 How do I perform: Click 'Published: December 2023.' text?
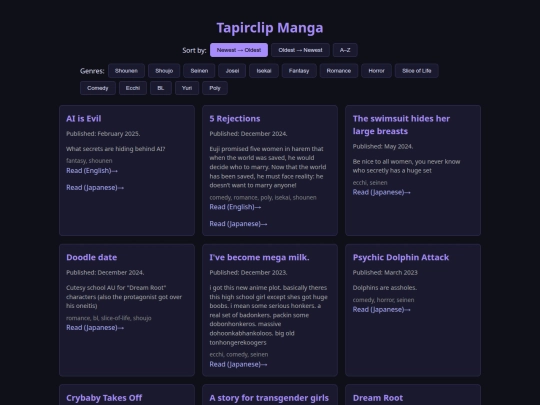pos(248,272)
